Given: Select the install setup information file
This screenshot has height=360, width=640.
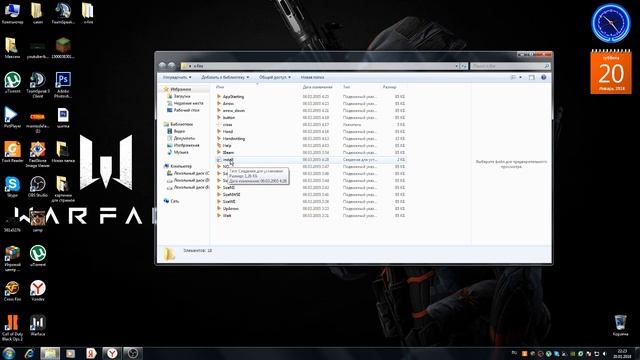Looking at the screenshot, I should (310, 160).
